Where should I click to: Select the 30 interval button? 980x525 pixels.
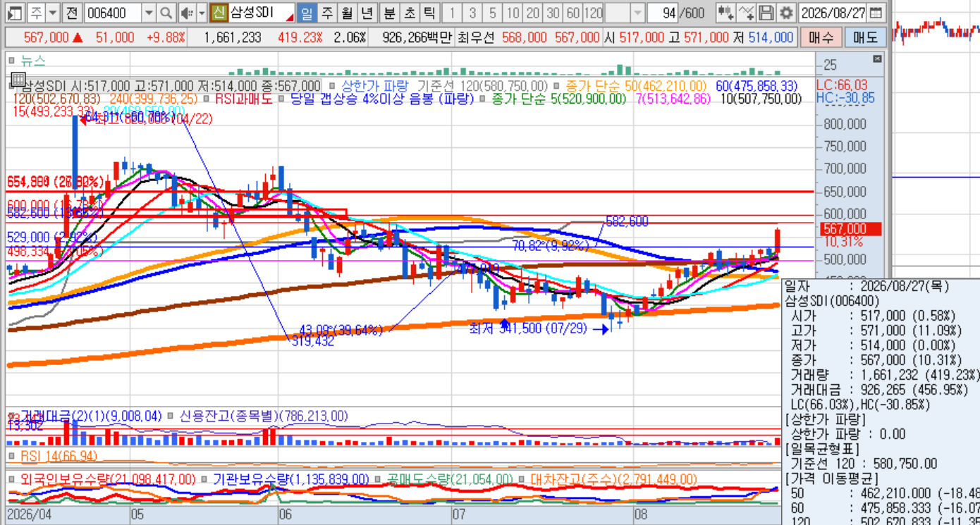pyautogui.click(x=553, y=13)
